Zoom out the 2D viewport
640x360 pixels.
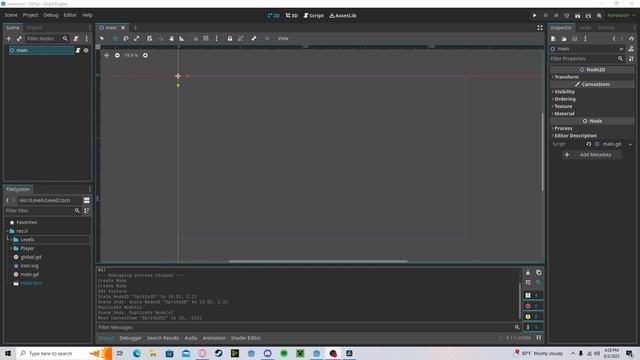[x=117, y=55]
